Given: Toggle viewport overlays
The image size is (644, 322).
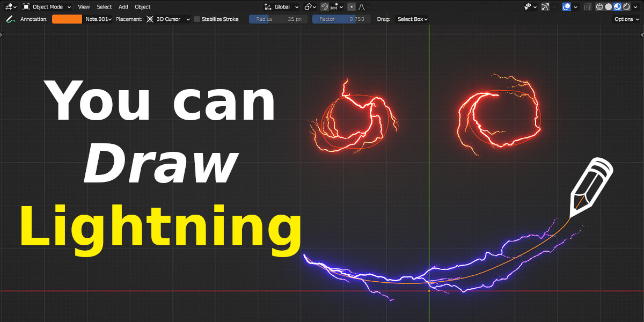Looking at the screenshot, I should (566, 7).
